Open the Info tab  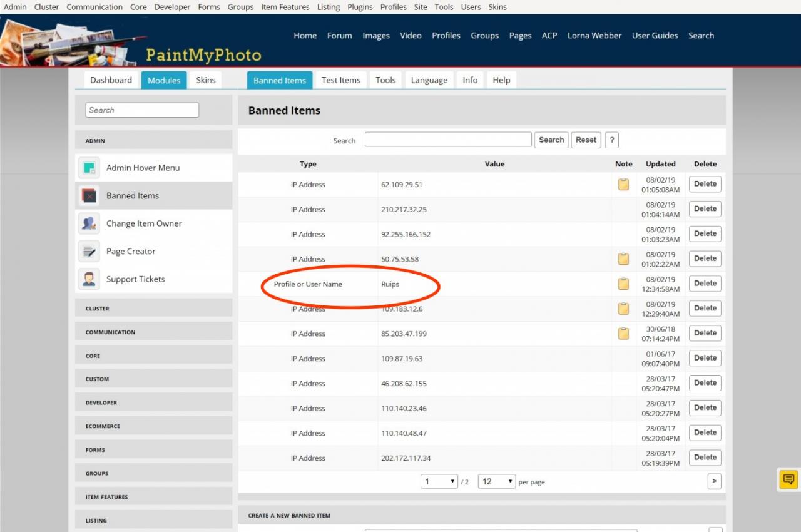coord(470,80)
